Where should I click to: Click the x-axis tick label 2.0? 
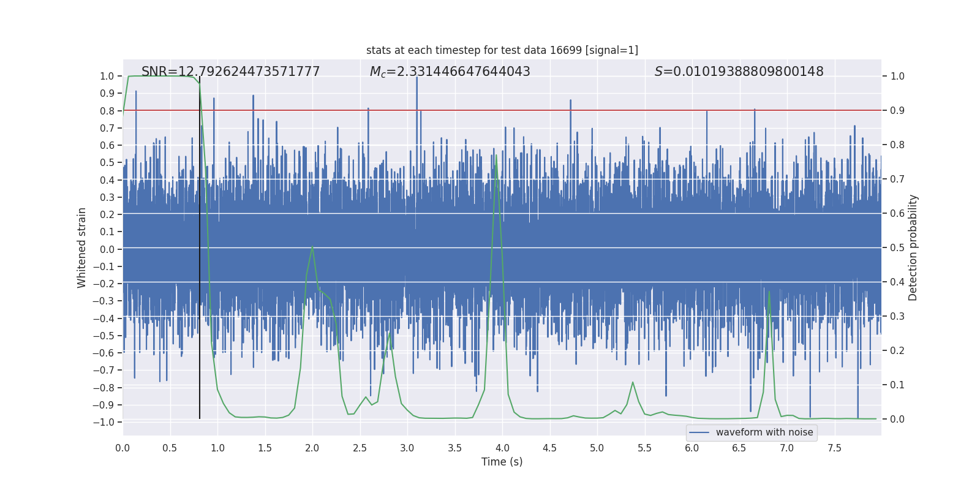pos(312,448)
